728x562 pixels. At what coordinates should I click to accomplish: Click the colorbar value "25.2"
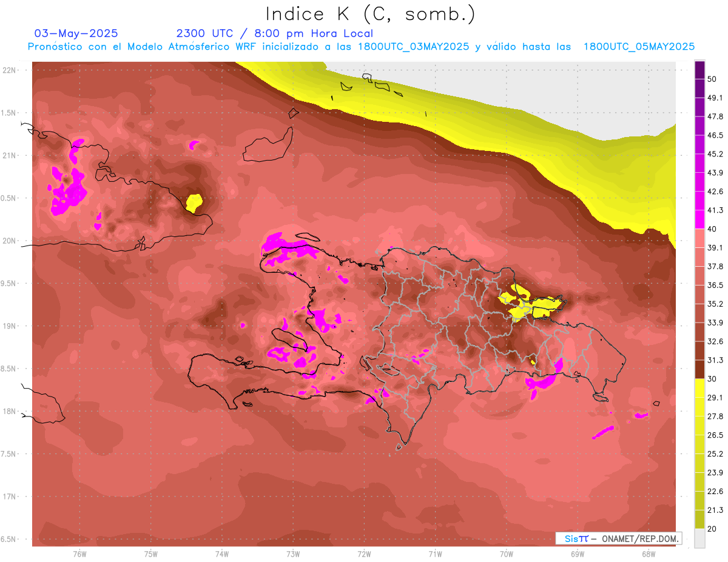click(715, 454)
